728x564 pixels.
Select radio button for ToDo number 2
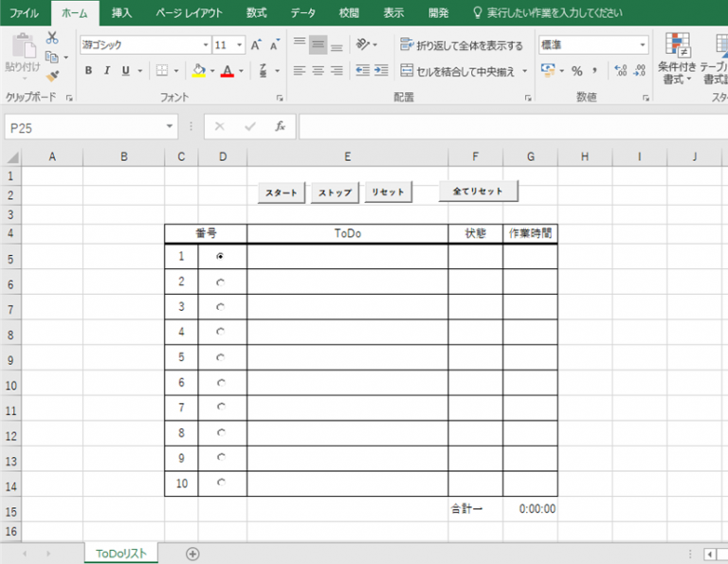221,282
